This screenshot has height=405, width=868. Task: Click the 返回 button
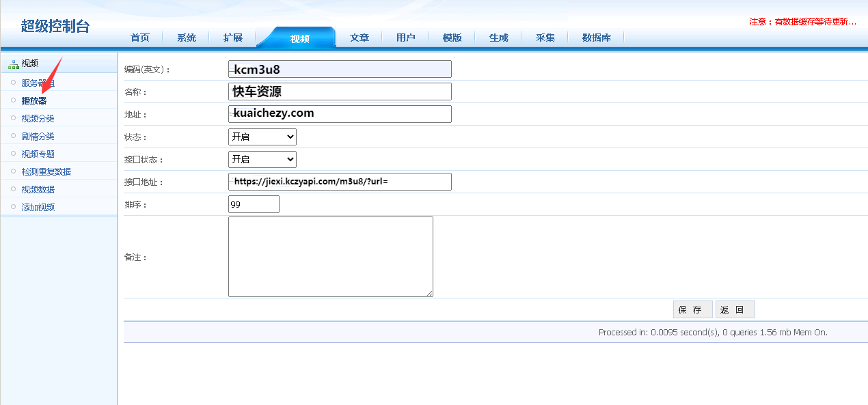click(735, 309)
